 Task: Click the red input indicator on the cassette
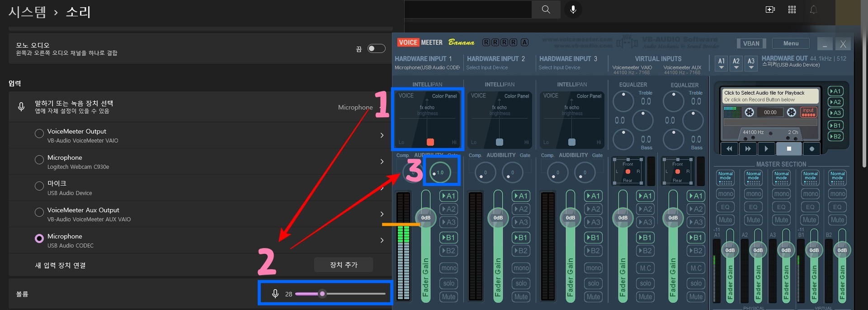(808, 112)
